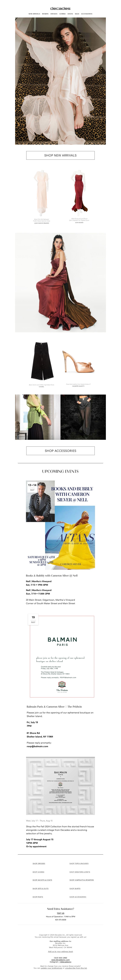Open the Dresses navigation link
The image size is (121, 980).
tap(54, 14)
